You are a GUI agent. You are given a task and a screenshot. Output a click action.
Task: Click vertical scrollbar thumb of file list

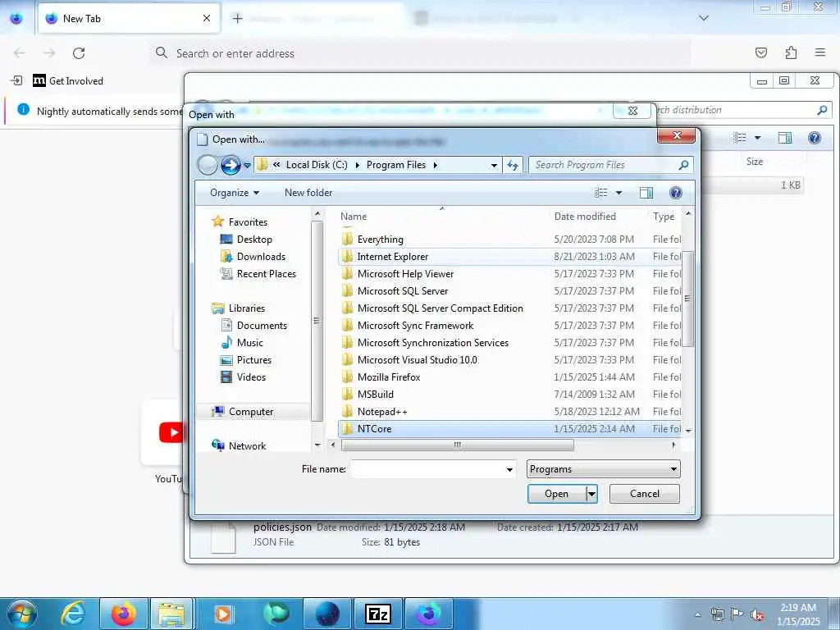687,299
